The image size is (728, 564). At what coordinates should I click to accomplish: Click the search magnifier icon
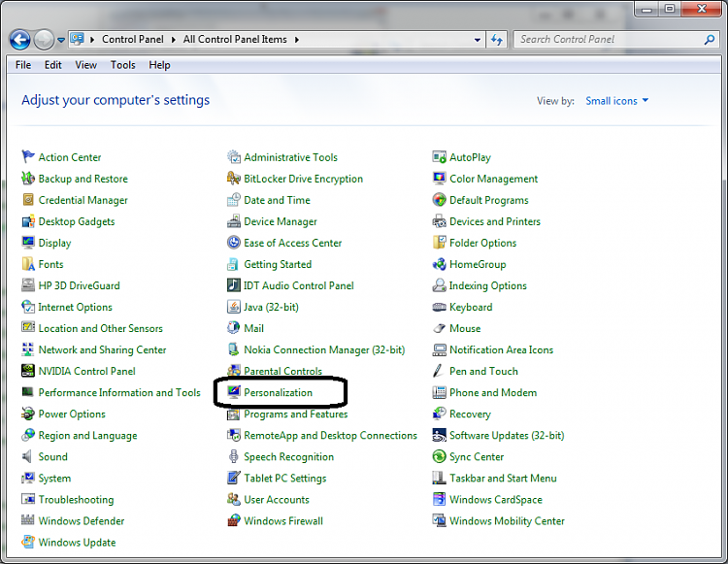(x=709, y=40)
